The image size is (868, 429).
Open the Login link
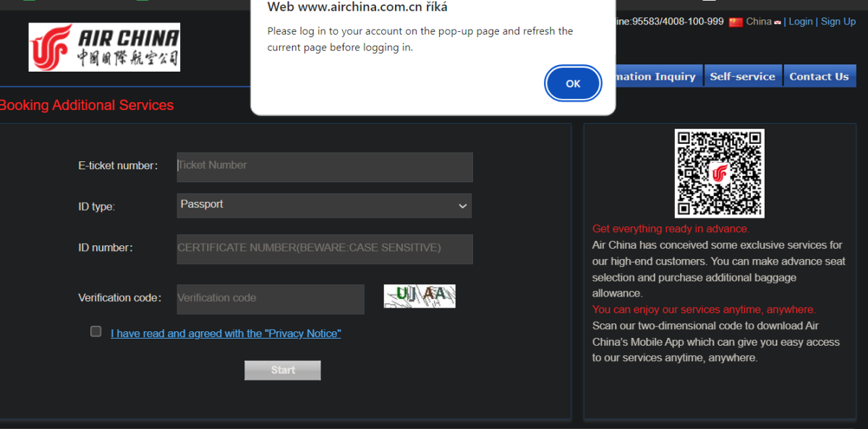coord(801,22)
